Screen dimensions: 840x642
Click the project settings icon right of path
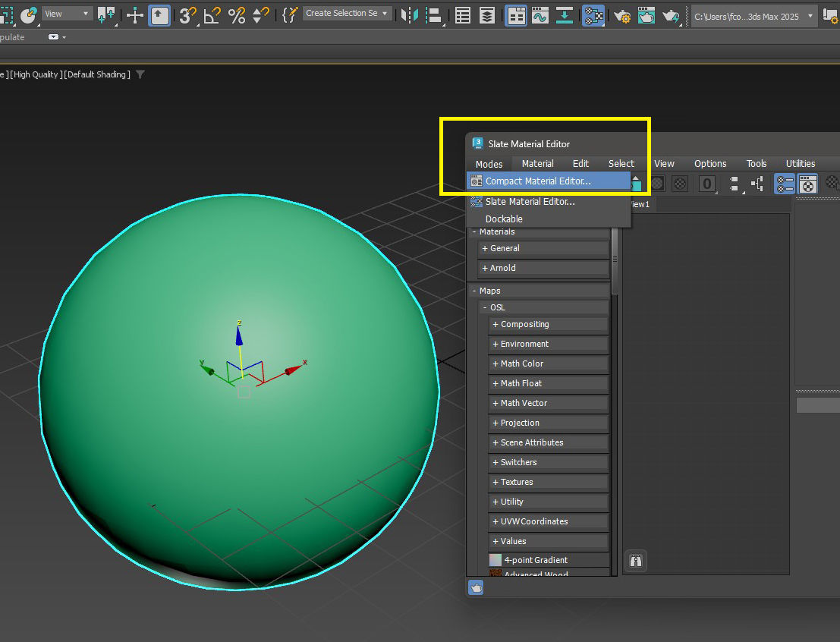pos(830,15)
